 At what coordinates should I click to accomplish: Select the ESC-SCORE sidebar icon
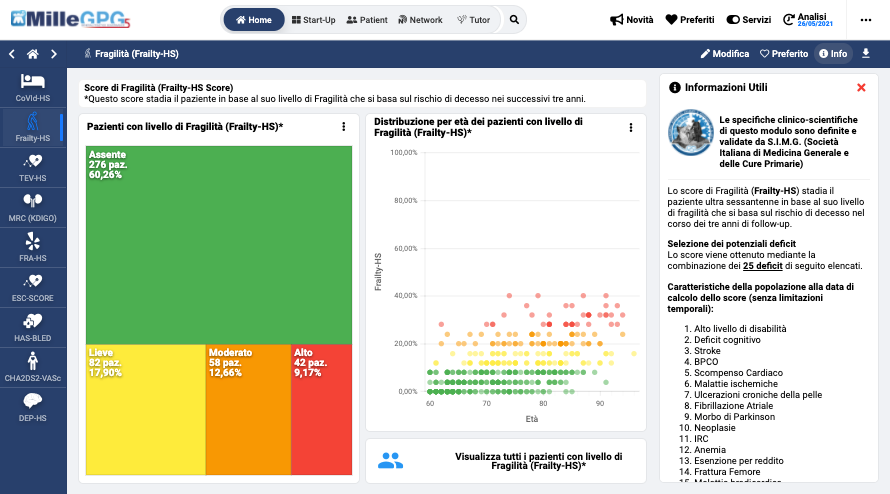point(33,287)
